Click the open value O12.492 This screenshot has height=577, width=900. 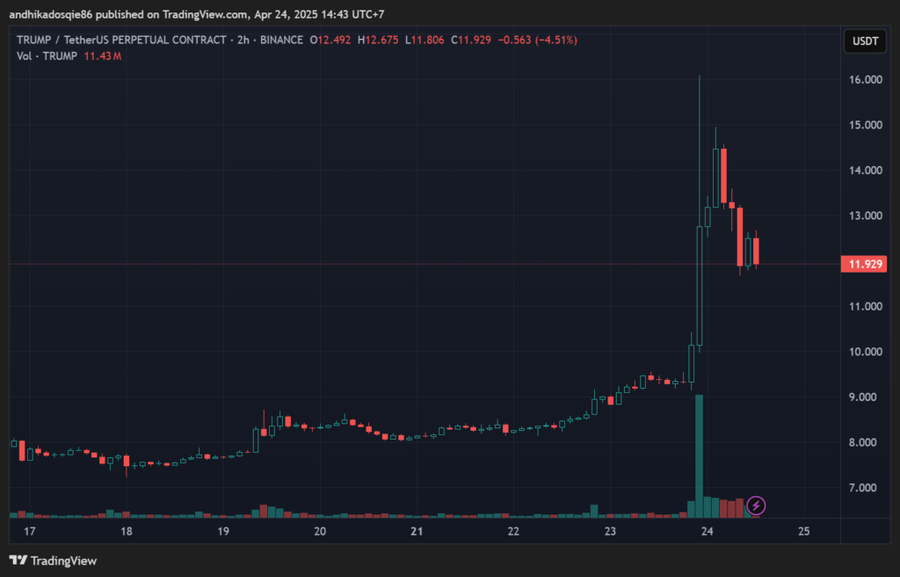tap(330, 40)
